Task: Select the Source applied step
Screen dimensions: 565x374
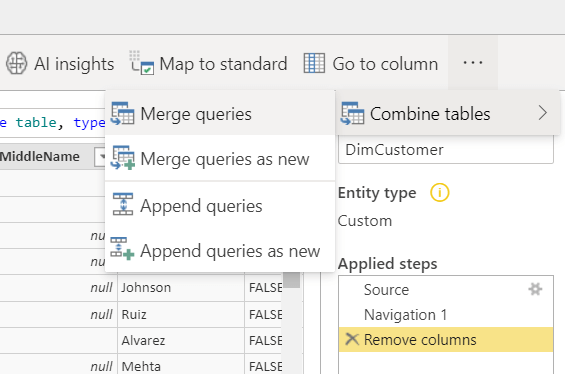Action: 446,290
